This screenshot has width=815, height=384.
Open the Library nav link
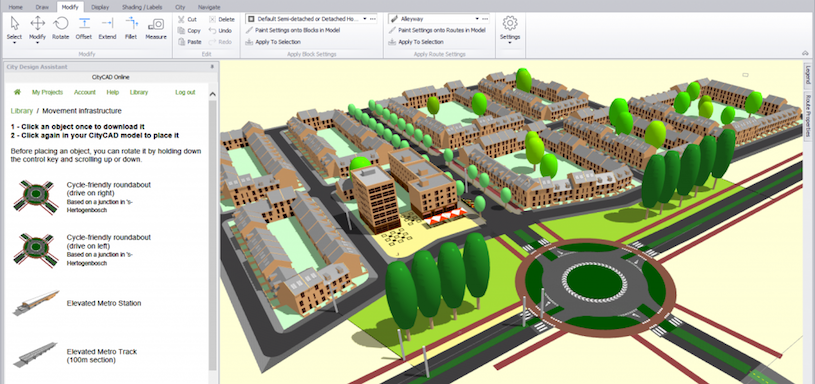[x=139, y=92]
